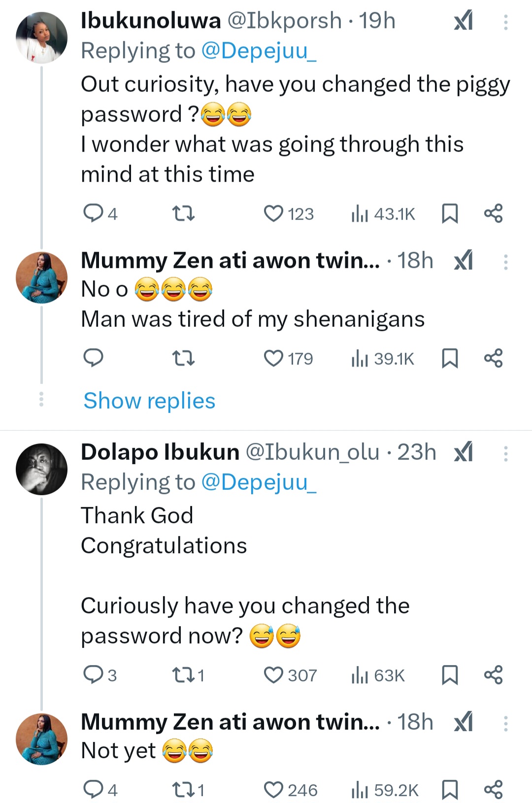Share Ibukunoluwa's reply
Image resolution: width=532 pixels, height=803 pixels.
494,214
